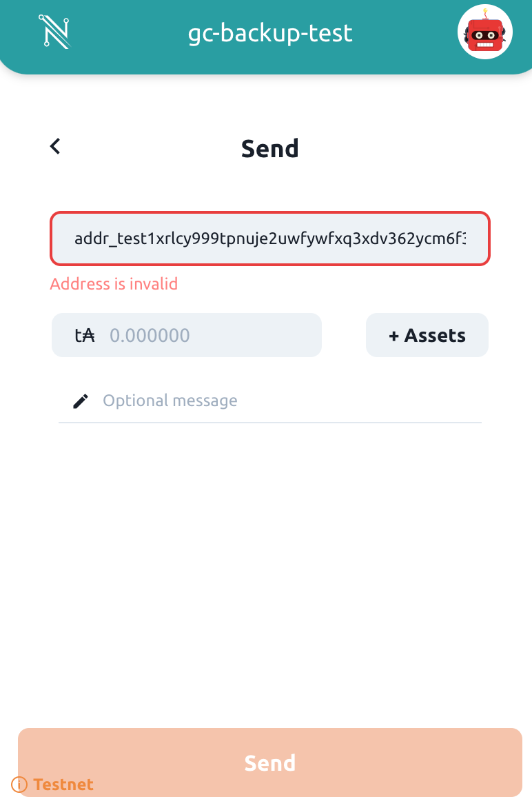Navigate back using the chevron icon
The height and width of the screenshot is (808, 532).
[x=54, y=145]
